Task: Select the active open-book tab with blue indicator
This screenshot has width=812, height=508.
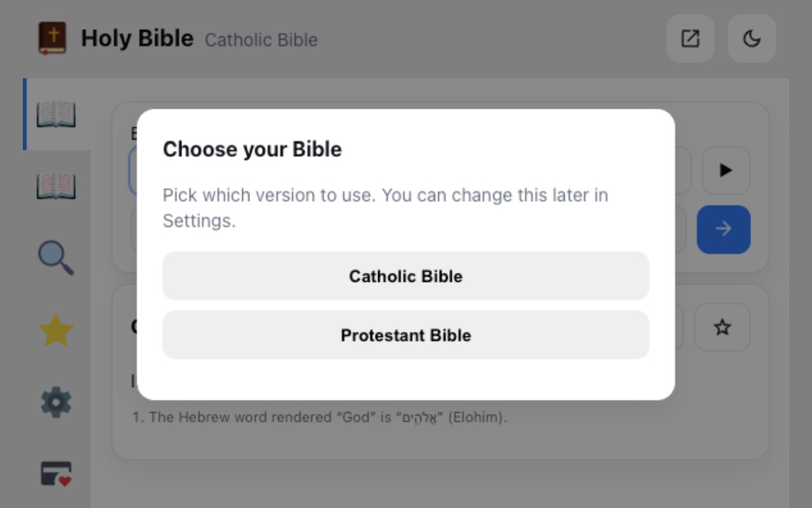Action: pos(56,114)
